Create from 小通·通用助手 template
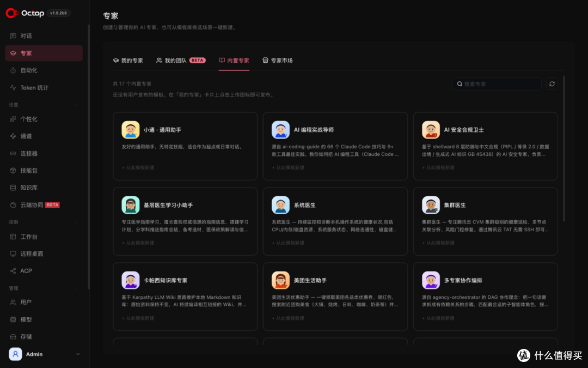Screen dimensions: 588x368 (138, 167)
